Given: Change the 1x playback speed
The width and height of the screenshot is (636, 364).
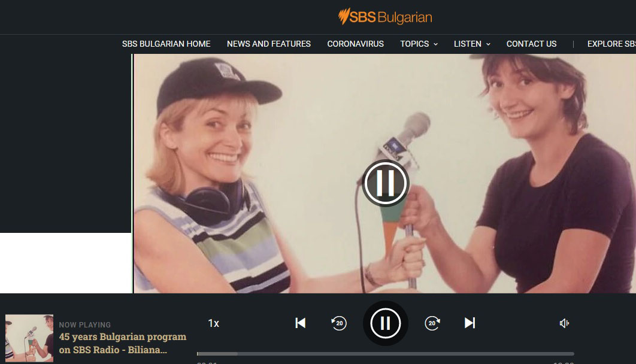Looking at the screenshot, I should point(213,323).
